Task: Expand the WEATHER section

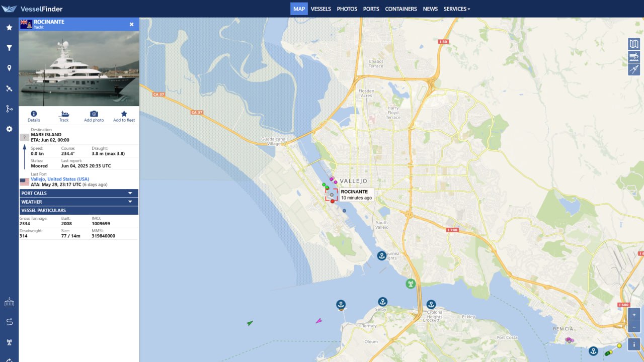Action: 78,202
